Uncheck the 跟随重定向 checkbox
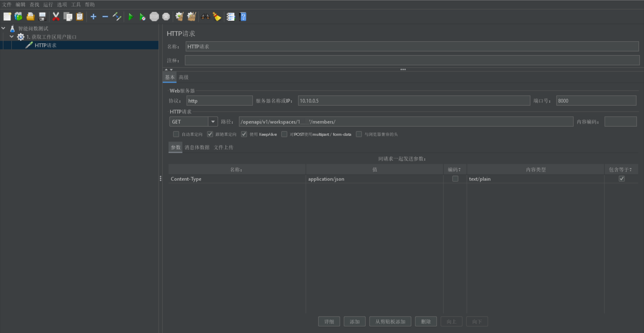Screen dimensions: 644x333 pos(210,134)
